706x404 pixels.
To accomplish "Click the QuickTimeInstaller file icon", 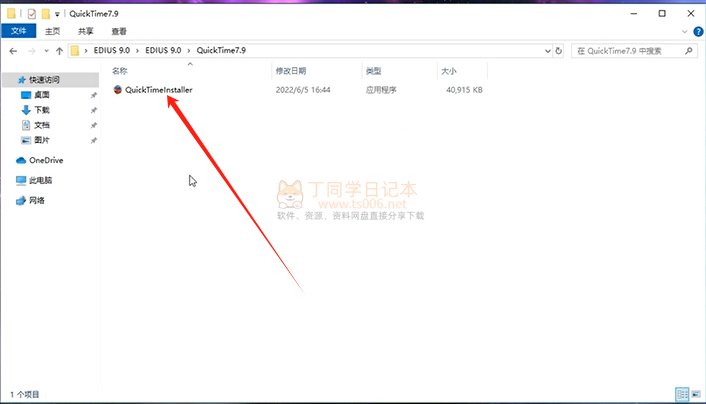I will 118,90.
